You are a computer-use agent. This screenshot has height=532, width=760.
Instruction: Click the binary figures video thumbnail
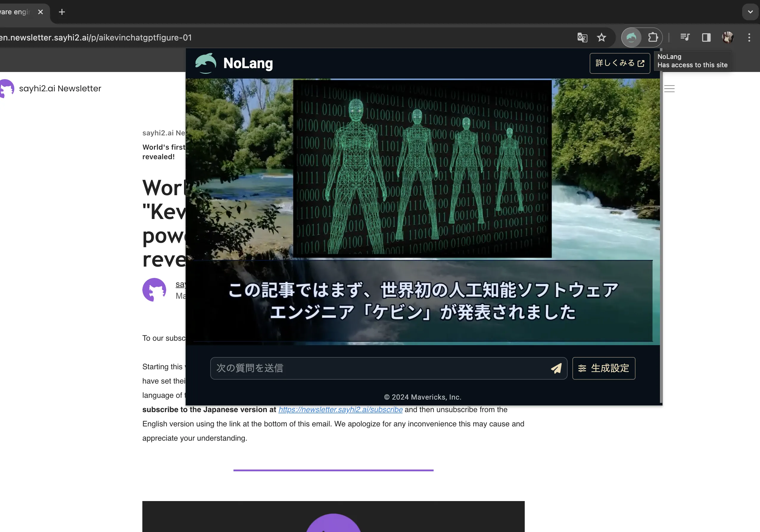pos(422,169)
